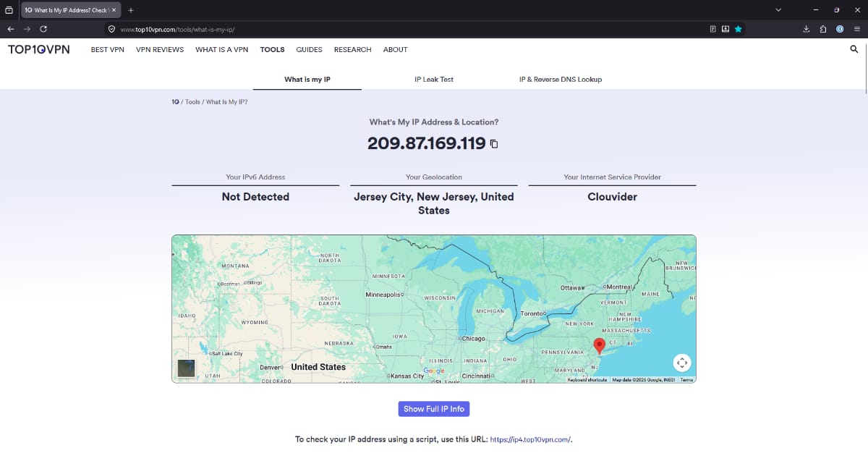Click the What Is My IP? breadcrumb text
This screenshot has height=456, width=868.
[x=227, y=102]
